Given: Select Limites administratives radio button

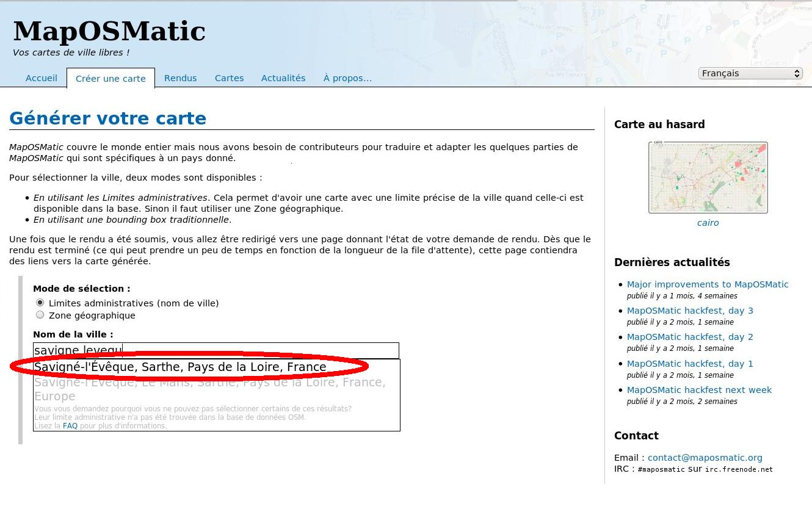Looking at the screenshot, I should [40, 303].
